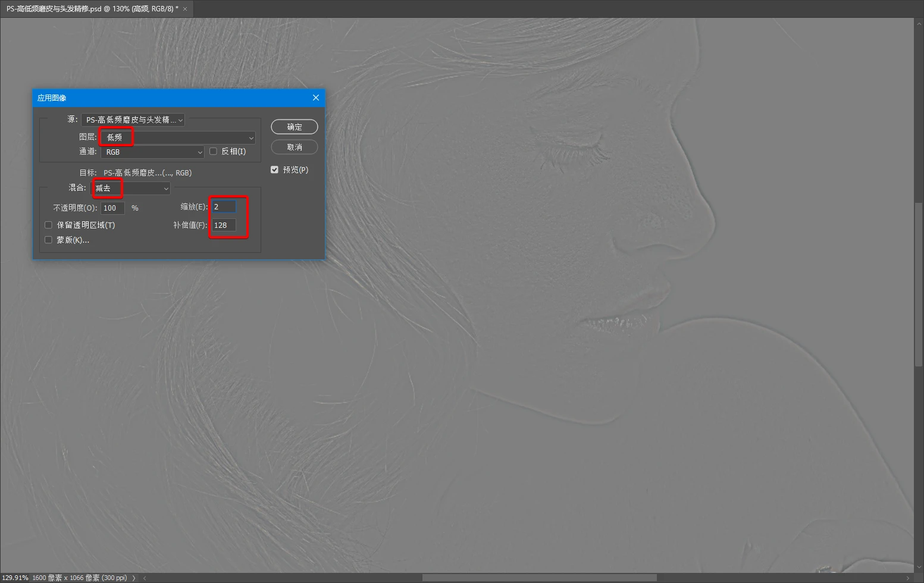Screen dimensions: 924x583
Task: Click the horizontal scrollbar thumb
Action: coord(539,578)
